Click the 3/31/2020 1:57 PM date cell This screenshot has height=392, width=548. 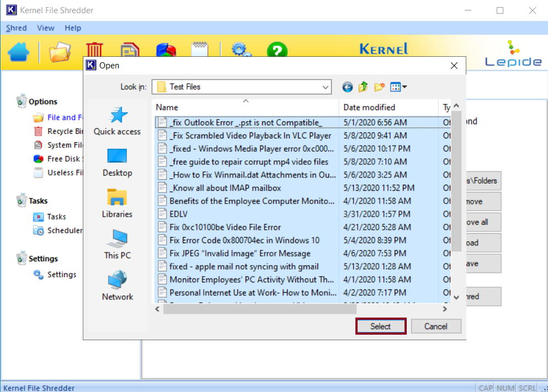pyautogui.click(x=377, y=214)
